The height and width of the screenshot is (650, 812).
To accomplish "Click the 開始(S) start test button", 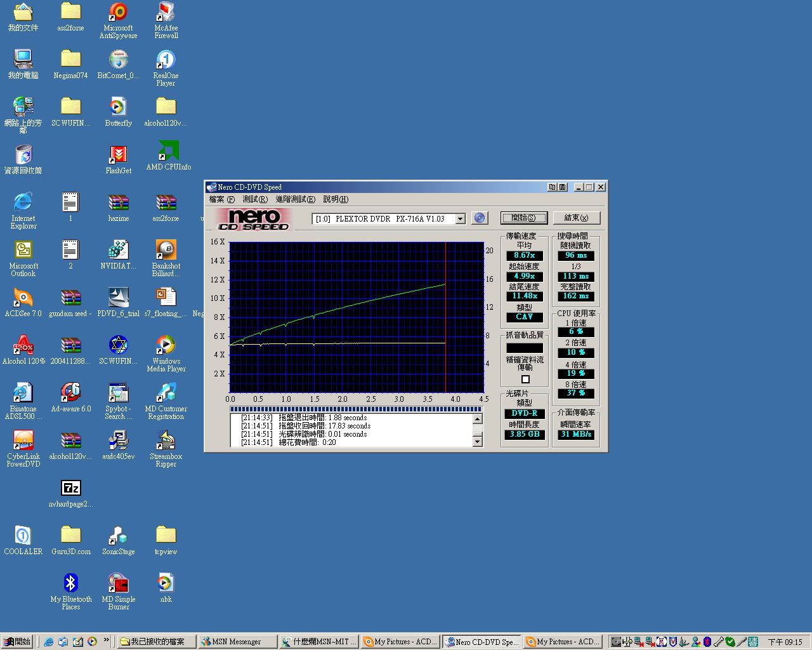I will point(523,218).
